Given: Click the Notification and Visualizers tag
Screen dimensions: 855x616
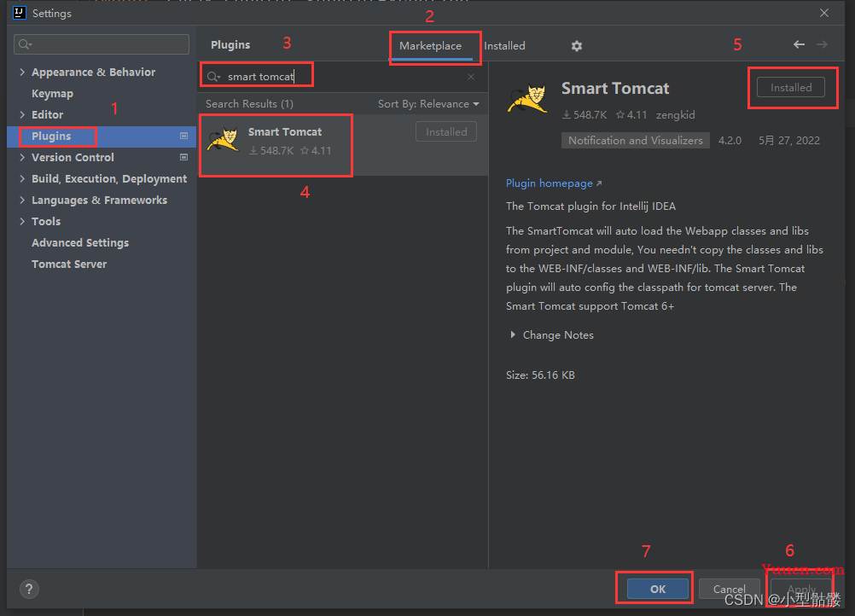Looking at the screenshot, I should (635, 140).
